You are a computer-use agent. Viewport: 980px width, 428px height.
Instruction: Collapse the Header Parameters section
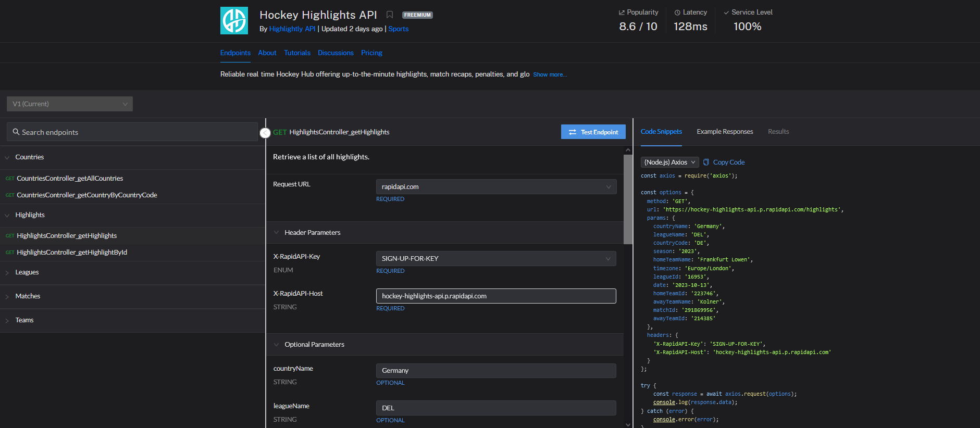[x=276, y=232]
